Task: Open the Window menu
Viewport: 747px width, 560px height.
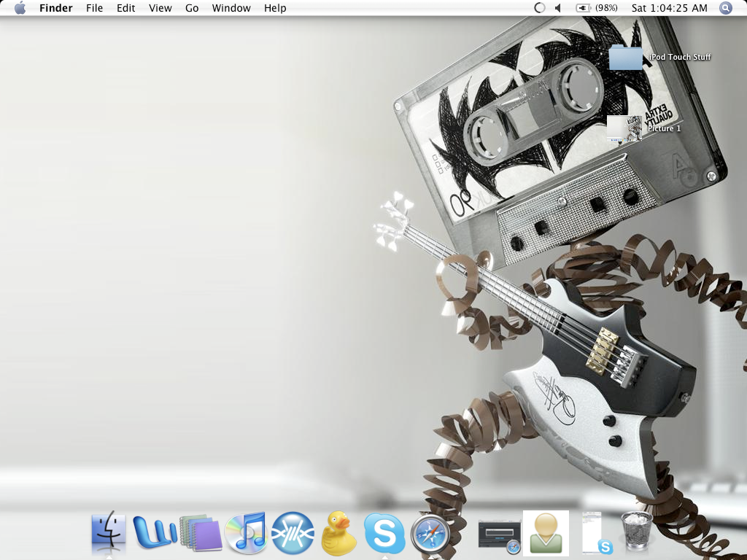Action: click(231, 8)
